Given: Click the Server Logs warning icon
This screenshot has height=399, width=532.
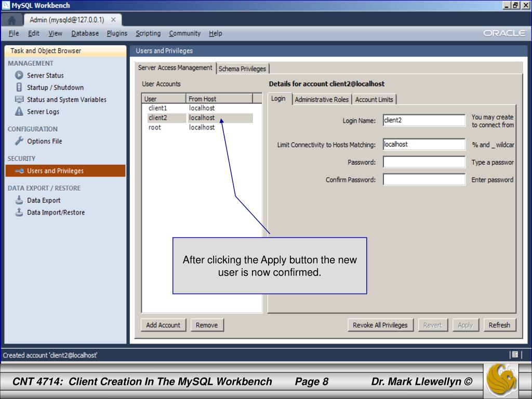Looking at the screenshot, I should [19, 111].
